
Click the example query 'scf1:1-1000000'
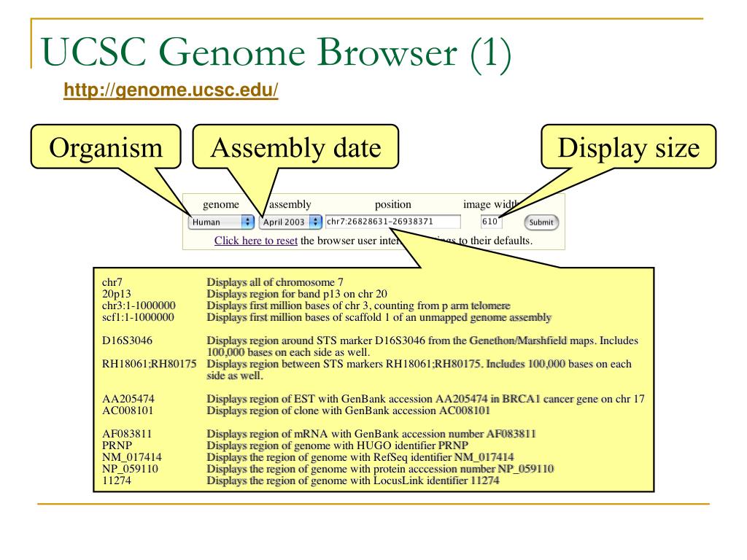pos(138,317)
